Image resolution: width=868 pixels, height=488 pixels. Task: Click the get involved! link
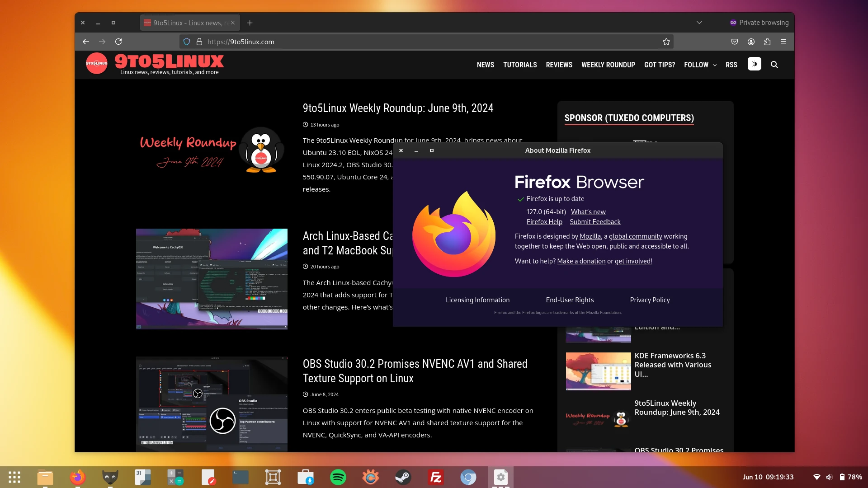click(633, 261)
